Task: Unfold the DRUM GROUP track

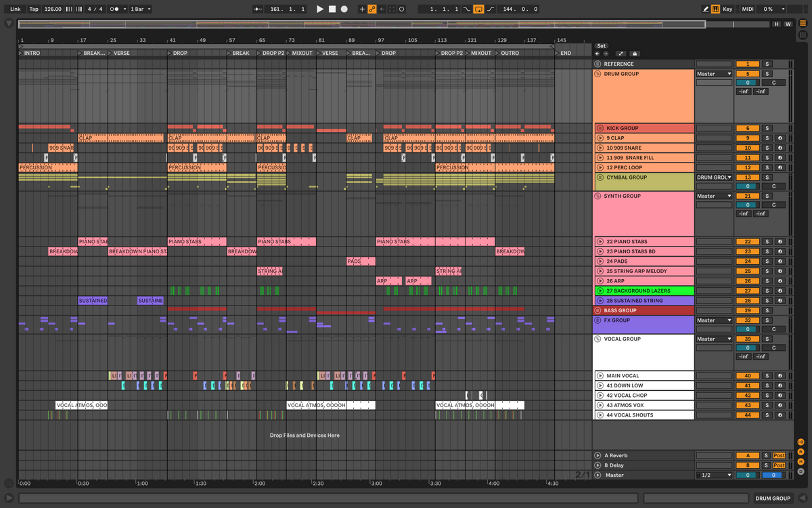Action: 598,74
